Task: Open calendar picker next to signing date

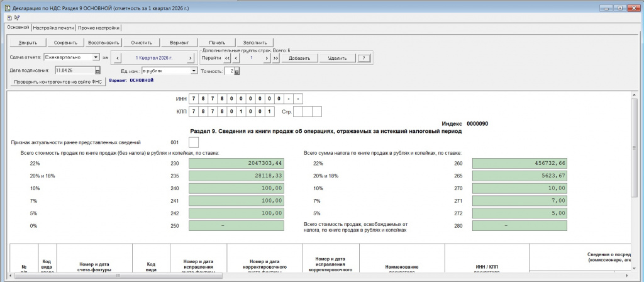Action: [x=97, y=70]
